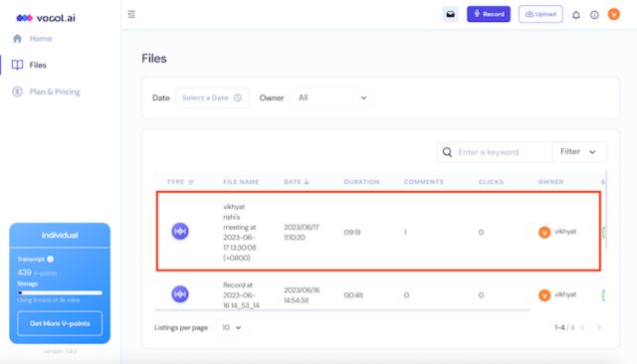Viewport: 637px width, 364px height.
Task: Change Listings per page dropdown 10
Action: (232, 327)
